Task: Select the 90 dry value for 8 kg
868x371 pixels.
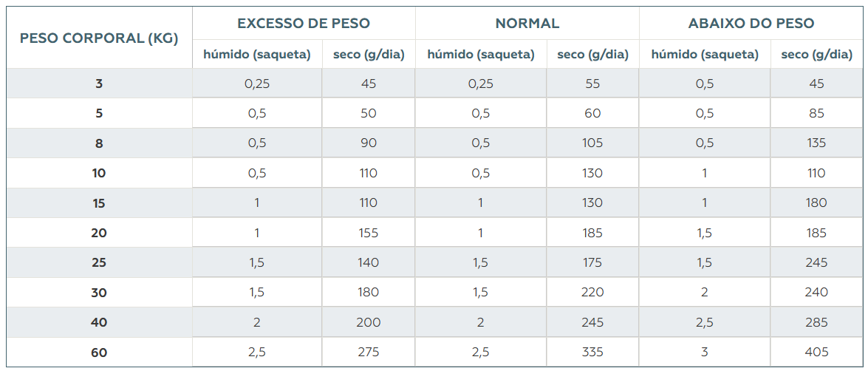Action: pyautogui.click(x=369, y=143)
